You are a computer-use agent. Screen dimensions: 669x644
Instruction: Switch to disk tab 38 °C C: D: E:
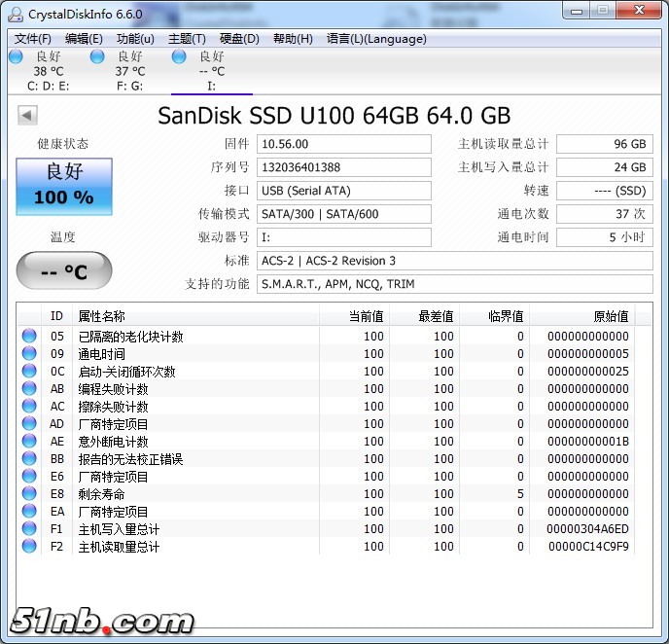coord(48,71)
